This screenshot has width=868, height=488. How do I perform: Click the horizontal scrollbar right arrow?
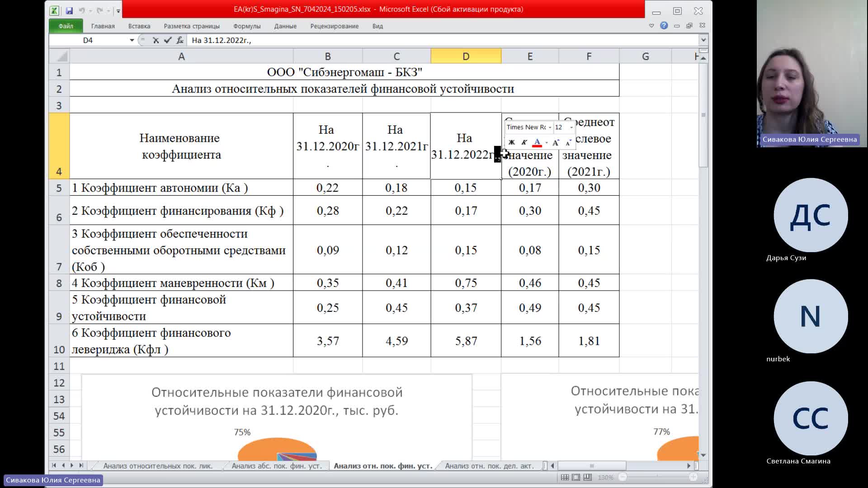tap(689, 465)
